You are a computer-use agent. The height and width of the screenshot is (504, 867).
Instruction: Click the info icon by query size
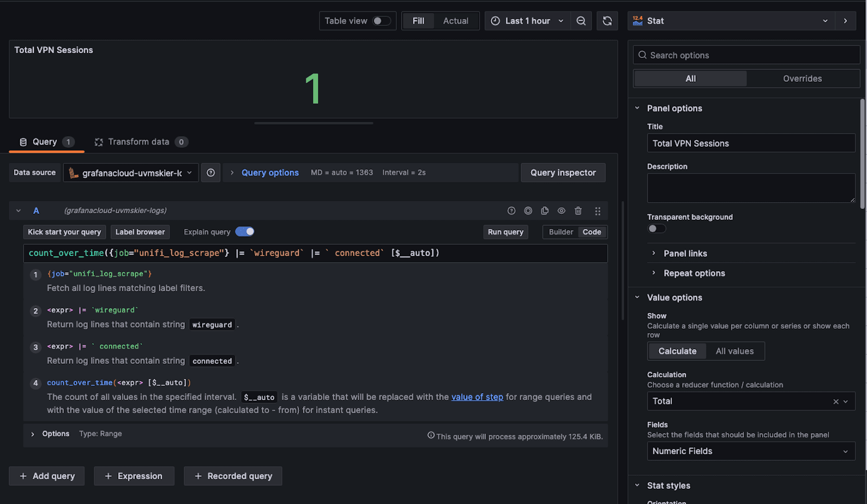pyautogui.click(x=431, y=435)
